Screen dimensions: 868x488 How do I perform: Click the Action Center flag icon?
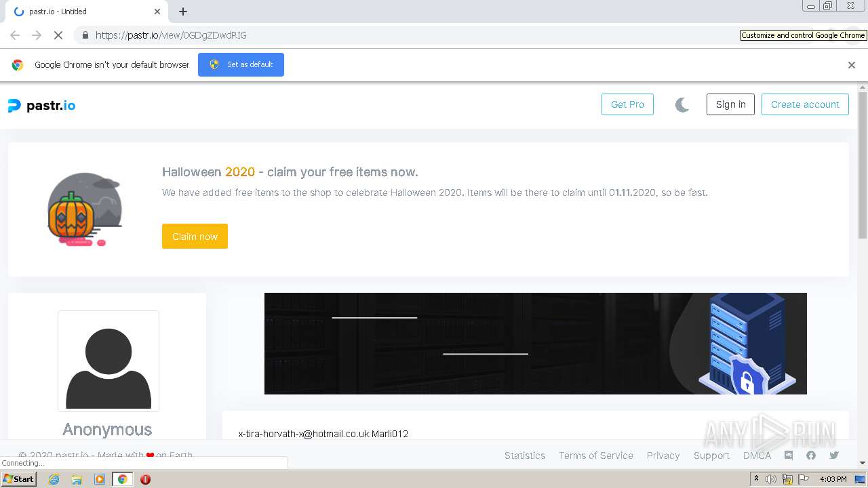pos(804,479)
